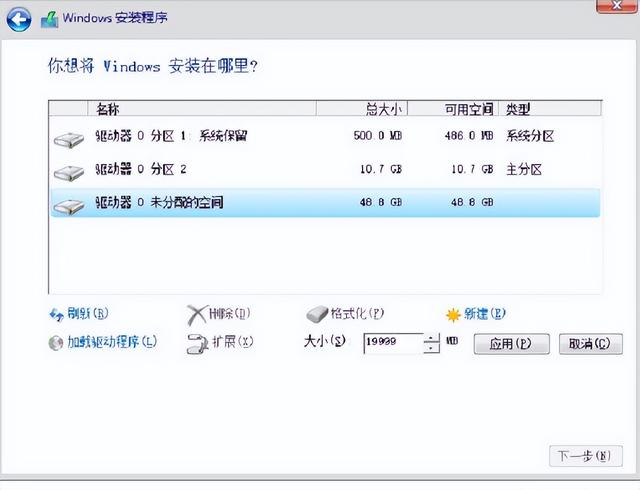Click the refresh arrows icon beside 刷新

coord(56,314)
